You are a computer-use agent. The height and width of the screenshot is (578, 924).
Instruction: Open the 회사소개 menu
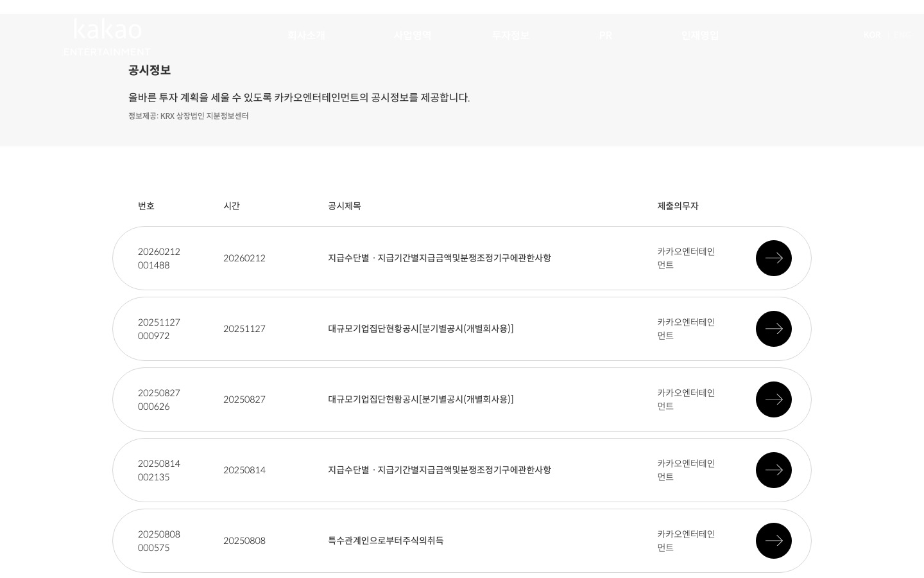[307, 35]
